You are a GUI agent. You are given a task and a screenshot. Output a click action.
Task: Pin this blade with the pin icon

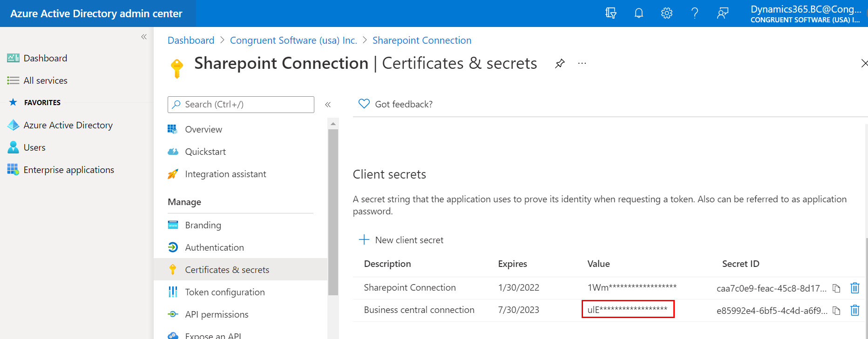click(x=560, y=63)
